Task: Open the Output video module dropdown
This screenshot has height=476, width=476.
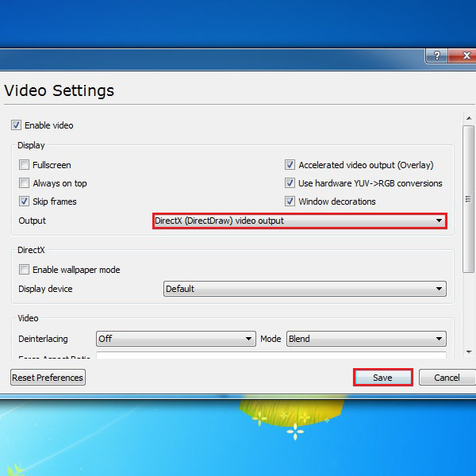Action: coord(300,221)
